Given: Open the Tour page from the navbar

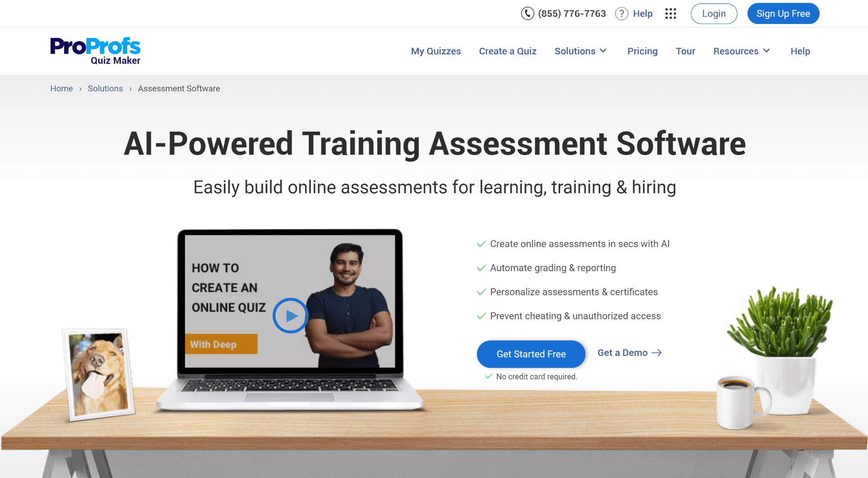Looking at the screenshot, I should [685, 51].
